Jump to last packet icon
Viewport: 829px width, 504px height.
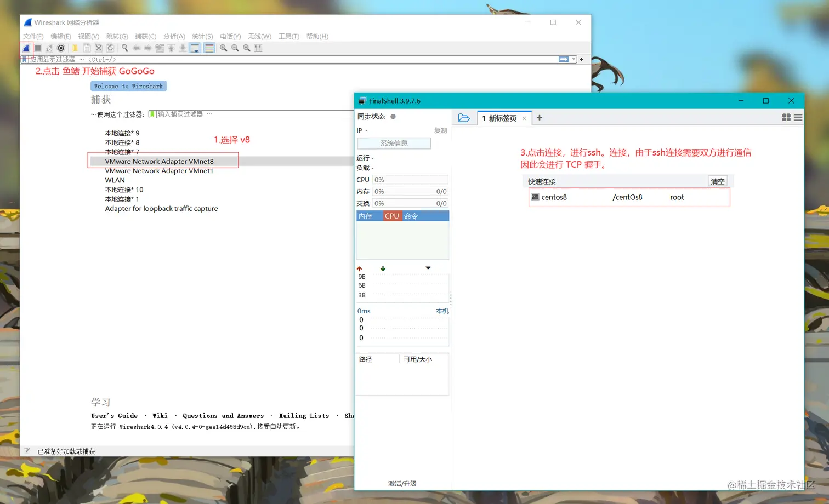click(183, 48)
